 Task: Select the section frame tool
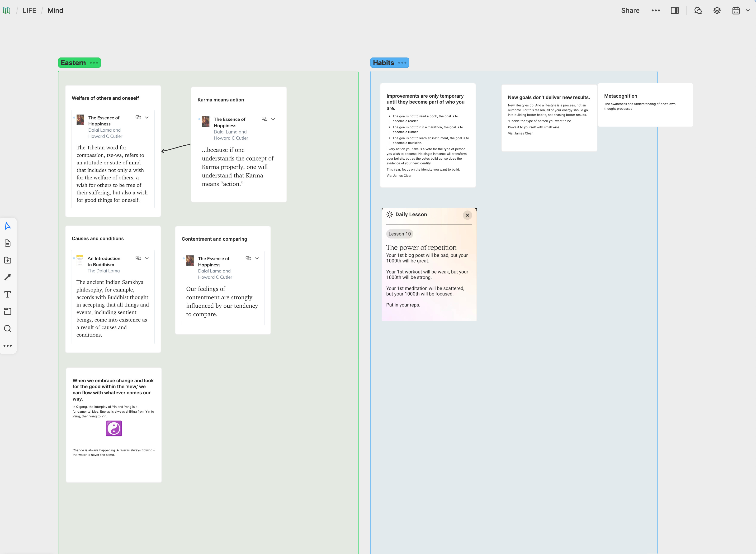click(8, 311)
